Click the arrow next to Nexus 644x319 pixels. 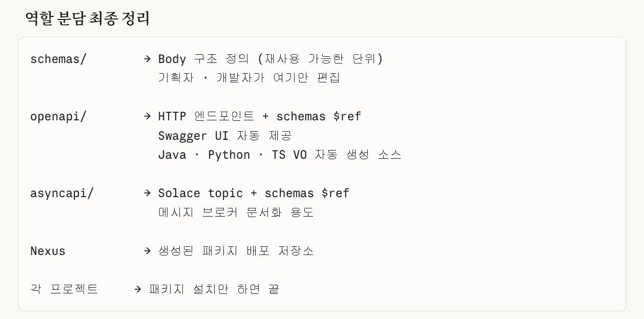[147, 251]
